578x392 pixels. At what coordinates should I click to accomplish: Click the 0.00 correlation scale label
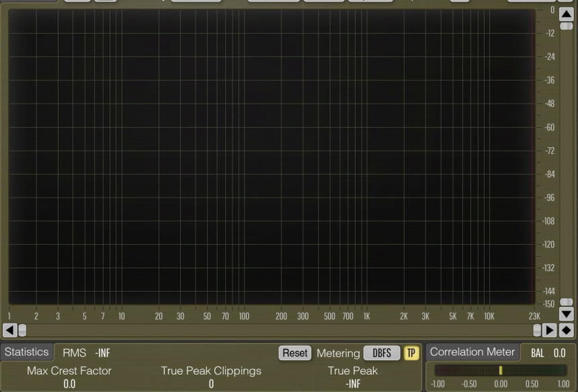coord(501,384)
